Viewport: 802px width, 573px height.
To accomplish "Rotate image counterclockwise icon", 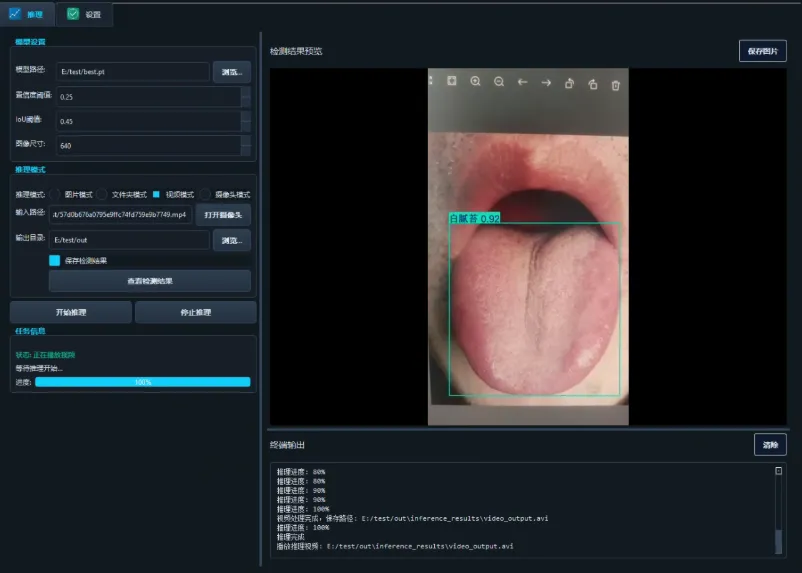I will click(x=569, y=83).
